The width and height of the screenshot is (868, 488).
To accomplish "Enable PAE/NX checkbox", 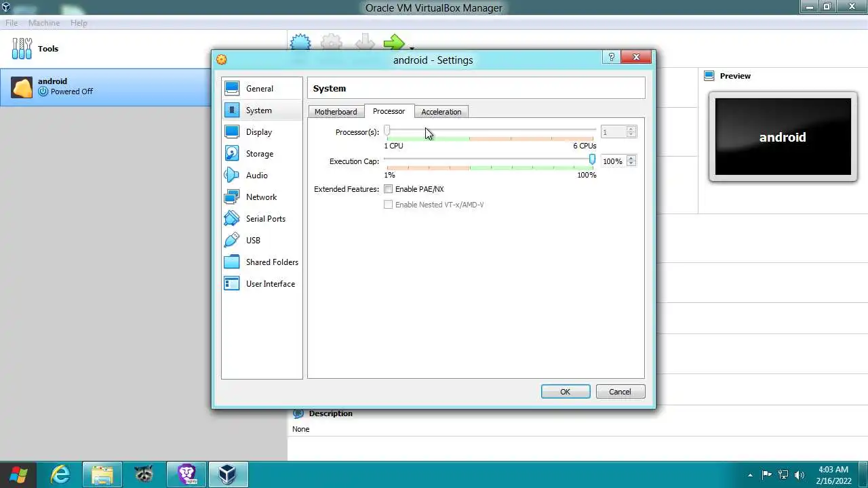I will [x=389, y=189].
